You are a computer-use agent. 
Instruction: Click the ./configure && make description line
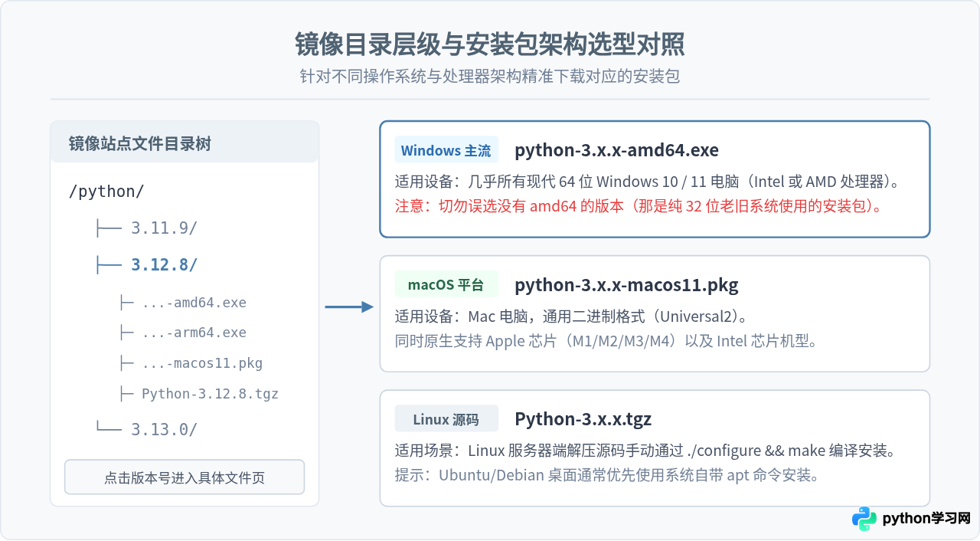[645, 451]
